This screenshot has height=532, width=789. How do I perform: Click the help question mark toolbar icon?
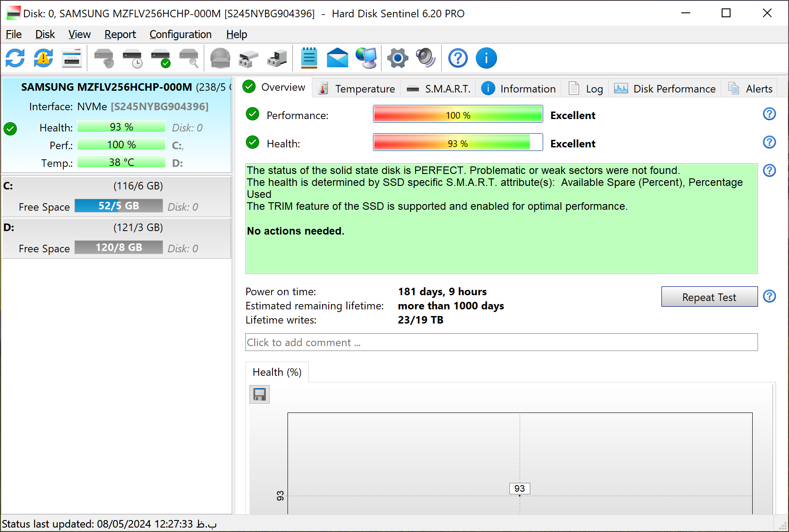[x=458, y=58]
